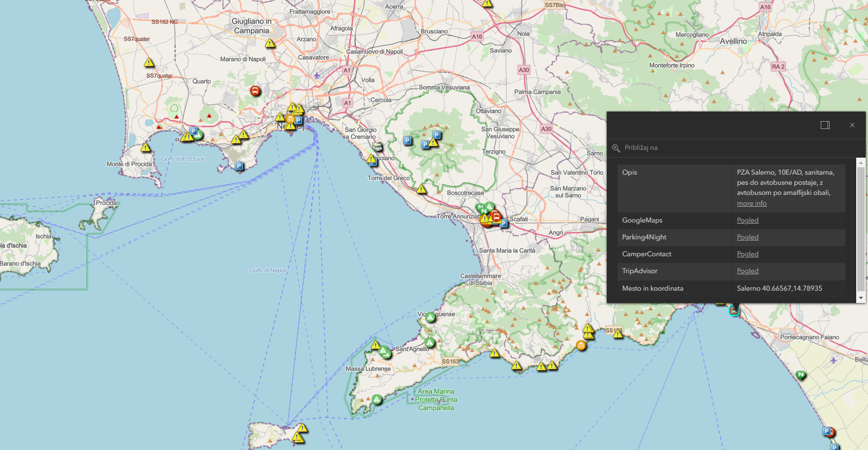
Task: Click Golfo di Napoli label
Action: pyautogui.click(x=269, y=270)
